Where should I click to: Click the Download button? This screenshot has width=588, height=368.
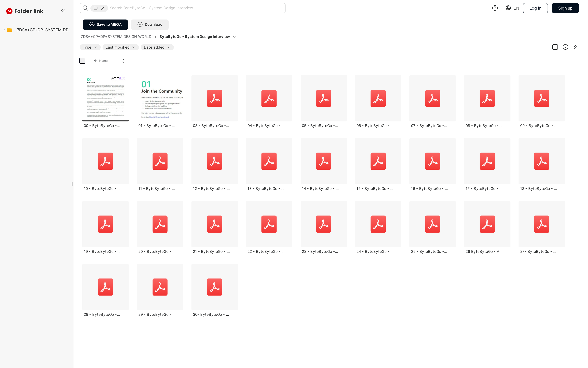(150, 25)
